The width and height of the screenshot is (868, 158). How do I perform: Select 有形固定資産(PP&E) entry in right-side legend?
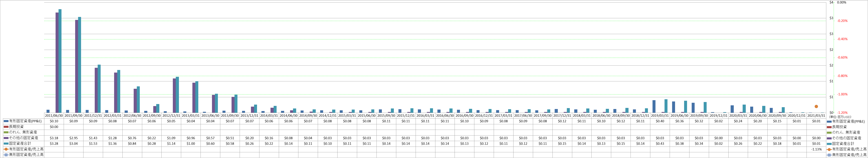coord(846,121)
